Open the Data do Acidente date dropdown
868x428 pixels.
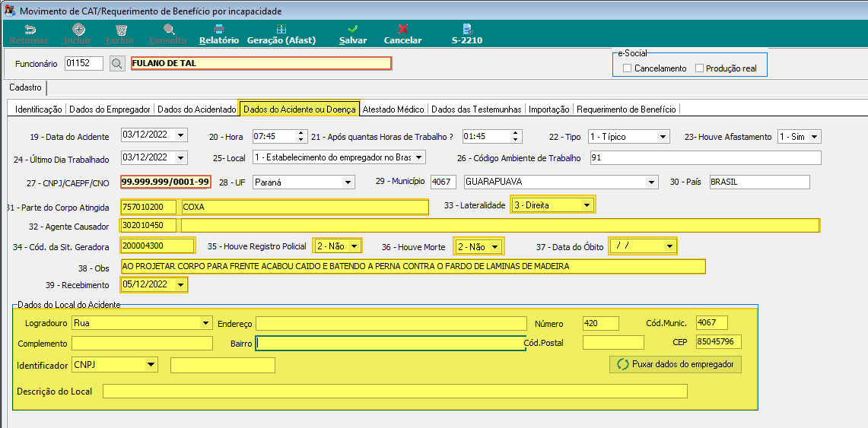pyautogui.click(x=181, y=136)
